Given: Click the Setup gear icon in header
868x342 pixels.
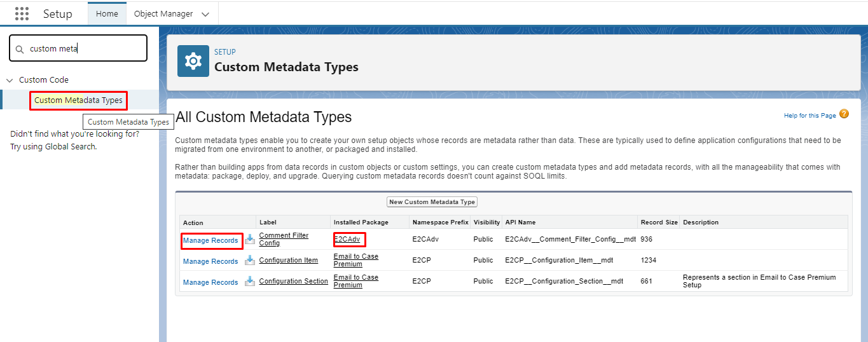Looking at the screenshot, I should (x=193, y=62).
